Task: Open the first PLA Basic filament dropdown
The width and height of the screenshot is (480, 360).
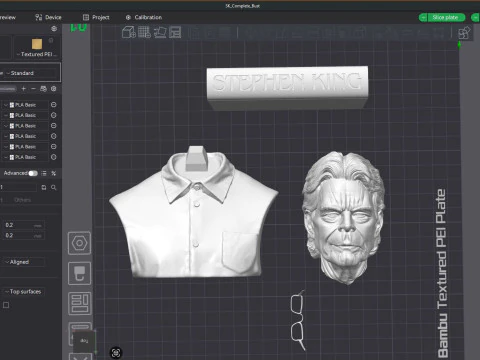Action: tap(26, 105)
